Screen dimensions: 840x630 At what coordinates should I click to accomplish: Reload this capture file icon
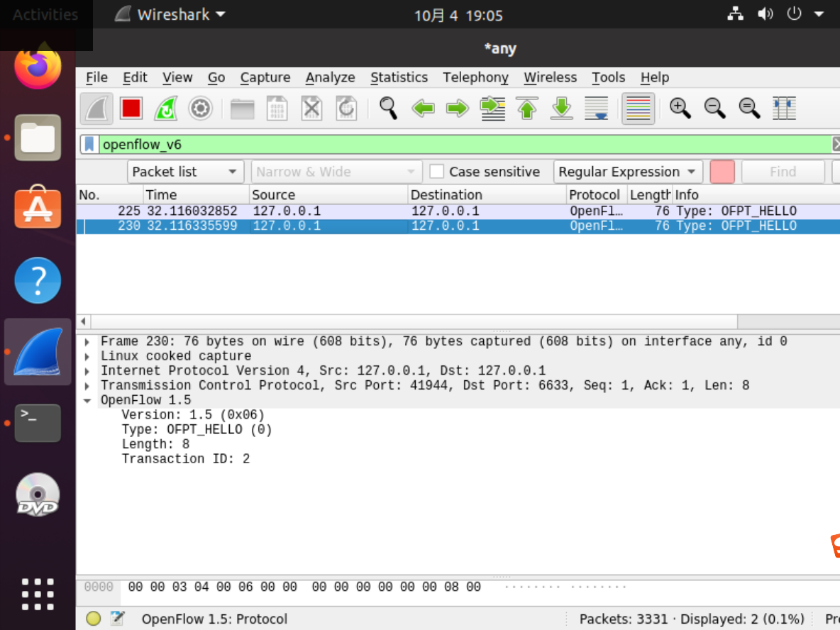[346, 109]
